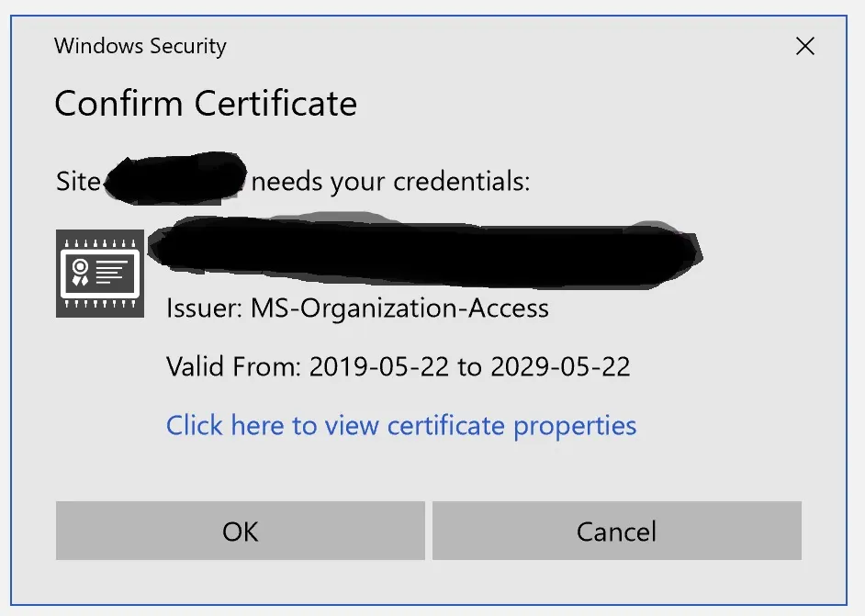Viewport: 865px width, 616px height.
Task: Click the Windows Security title text
Action: coord(140,47)
